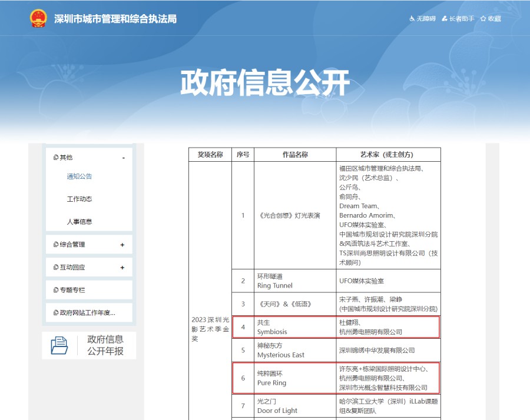Open the 政府信息公开年报 banner link
Image resolution: width=530 pixels, height=420 pixels.
(x=105, y=345)
